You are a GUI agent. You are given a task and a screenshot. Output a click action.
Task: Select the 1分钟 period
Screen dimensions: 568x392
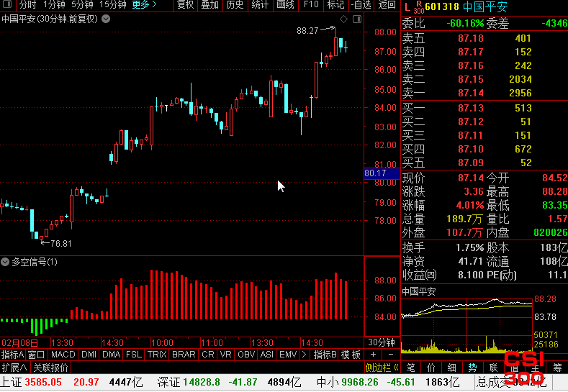[53, 5]
